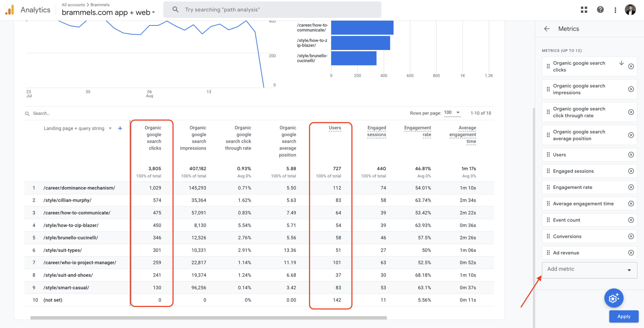Screen dimensions: 644x328
Task: Click the Apply button
Action: [623, 316]
